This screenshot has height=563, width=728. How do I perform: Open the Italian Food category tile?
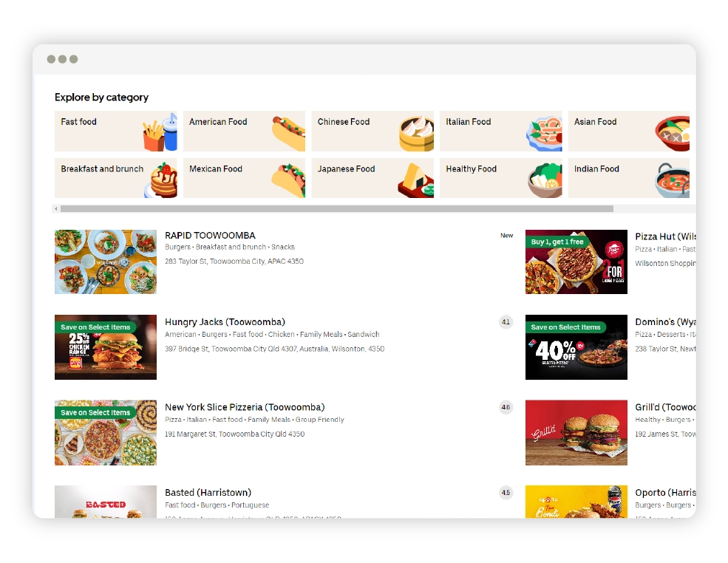501,131
